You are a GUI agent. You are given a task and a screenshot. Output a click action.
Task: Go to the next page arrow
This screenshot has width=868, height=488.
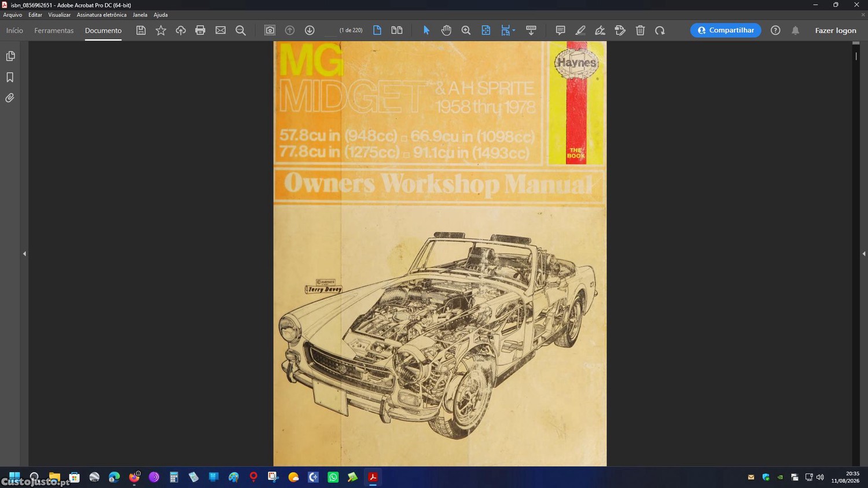click(310, 30)
